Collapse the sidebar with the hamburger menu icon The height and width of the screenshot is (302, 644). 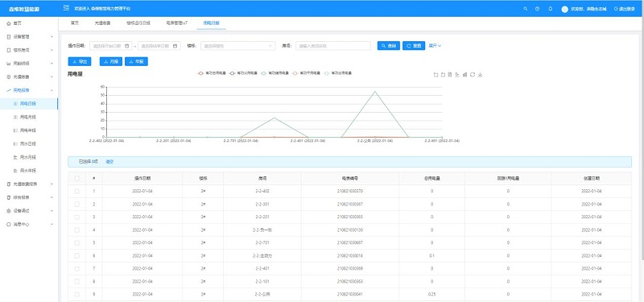coord(66,8)
